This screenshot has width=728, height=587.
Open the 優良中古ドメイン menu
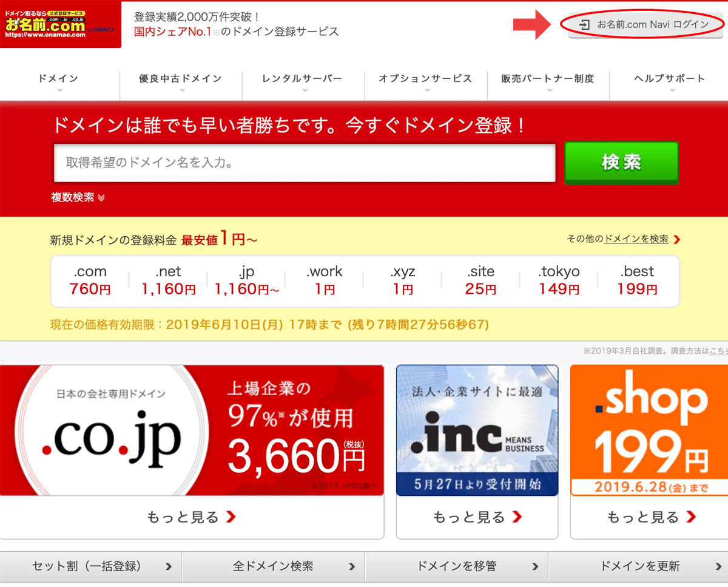point(181,83)
